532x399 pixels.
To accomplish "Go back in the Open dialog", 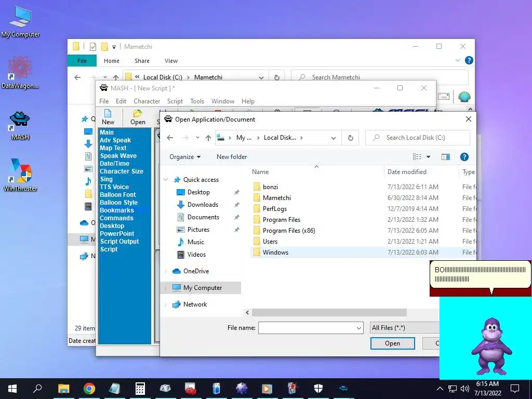I will pos(170,138).
